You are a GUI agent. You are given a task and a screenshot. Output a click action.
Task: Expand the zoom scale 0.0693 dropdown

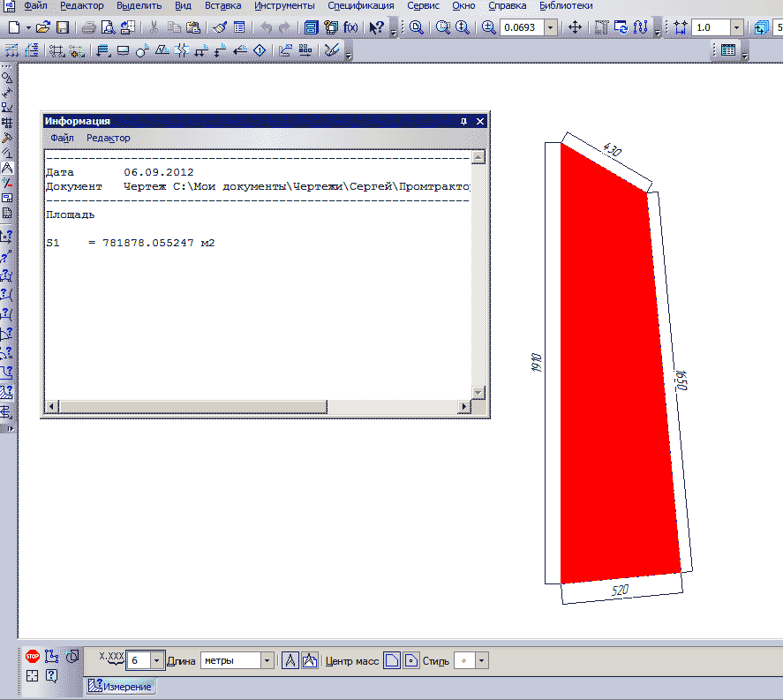click(550, 27)
